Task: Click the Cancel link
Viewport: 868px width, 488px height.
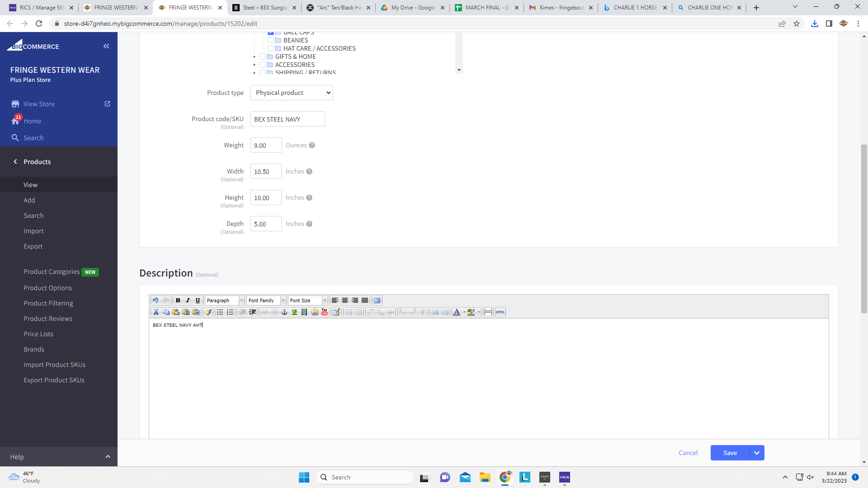Action: click(688, 453)
